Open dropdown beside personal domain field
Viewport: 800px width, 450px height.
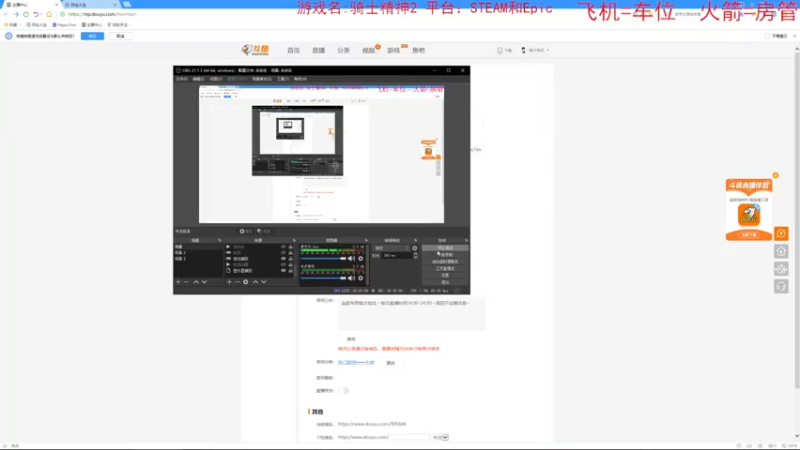coord(440,437)
